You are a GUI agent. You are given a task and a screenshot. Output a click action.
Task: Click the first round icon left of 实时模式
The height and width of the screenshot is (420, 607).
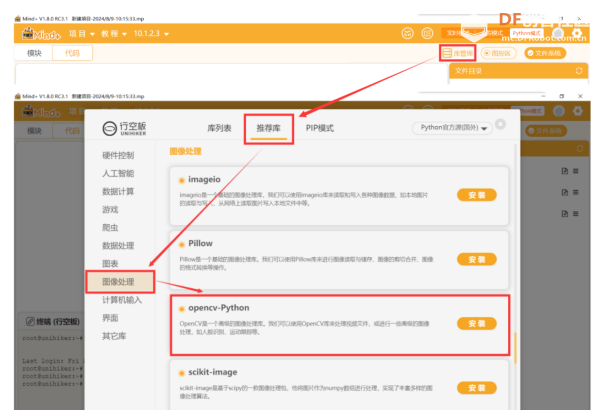(x=407, y=33)
